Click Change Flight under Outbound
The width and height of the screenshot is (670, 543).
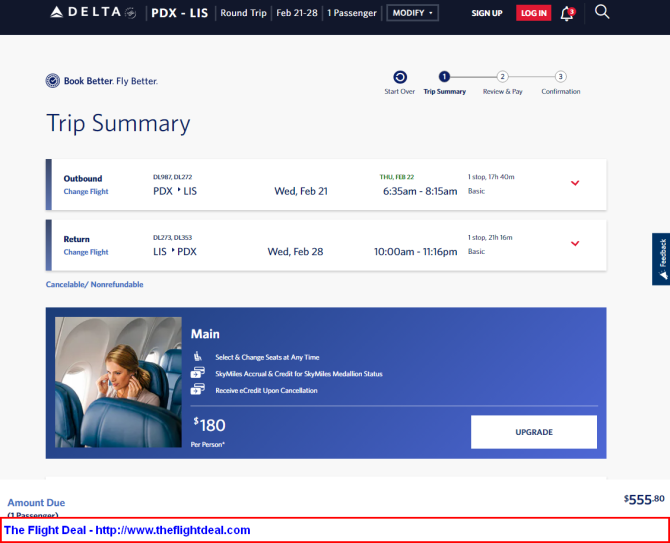pyautogui.click(x=86, y=191)
